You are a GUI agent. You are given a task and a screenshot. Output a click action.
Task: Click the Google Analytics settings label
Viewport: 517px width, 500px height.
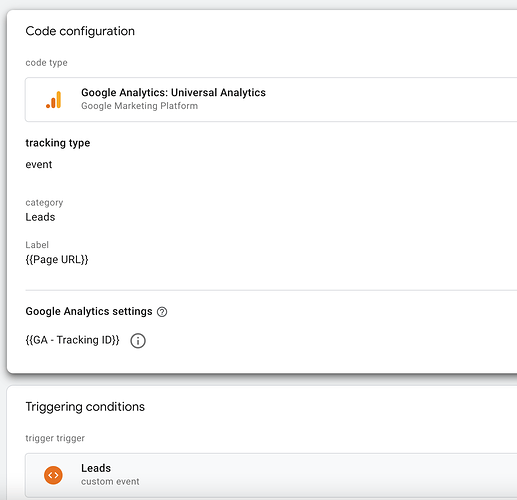coord(89,311)
